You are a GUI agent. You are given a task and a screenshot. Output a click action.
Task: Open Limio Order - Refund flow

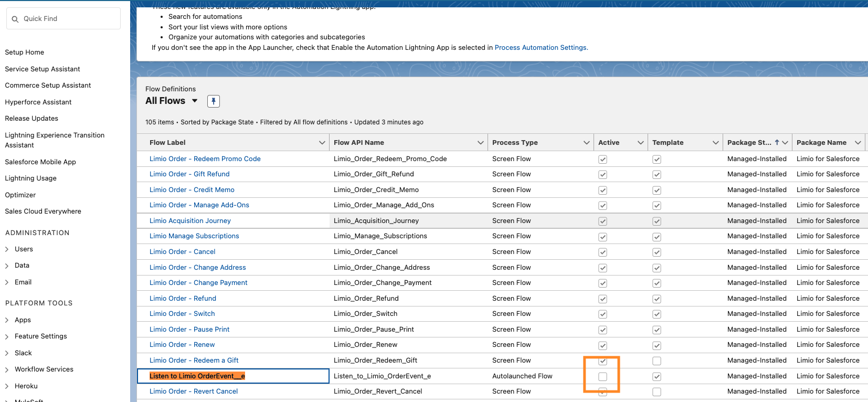183,298
